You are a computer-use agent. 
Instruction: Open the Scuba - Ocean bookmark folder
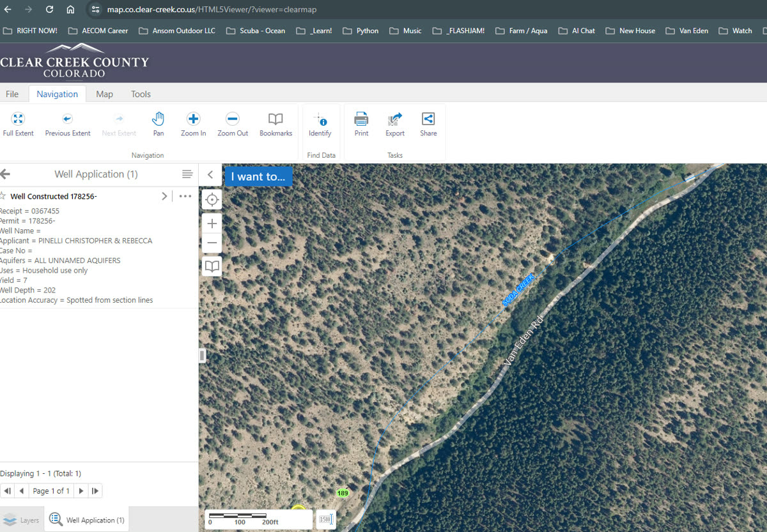pos(256,31)
